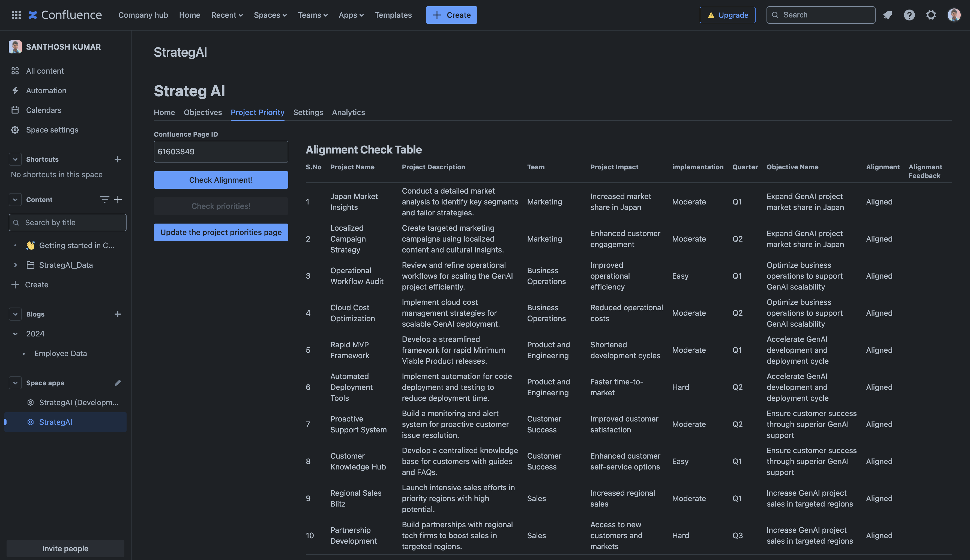Open the Teams dropdown menu
970x560 pixels.
pyautogui.click(x=312, y=15)
